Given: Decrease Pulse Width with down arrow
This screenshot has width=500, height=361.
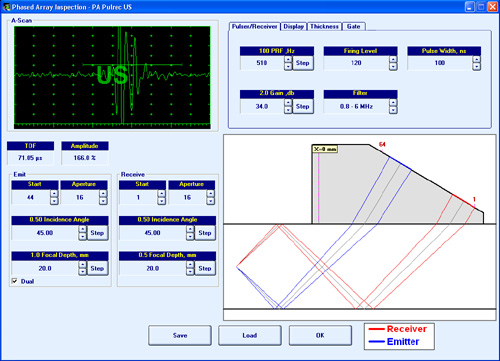Looking at the screenshot, I should (477, 66).
